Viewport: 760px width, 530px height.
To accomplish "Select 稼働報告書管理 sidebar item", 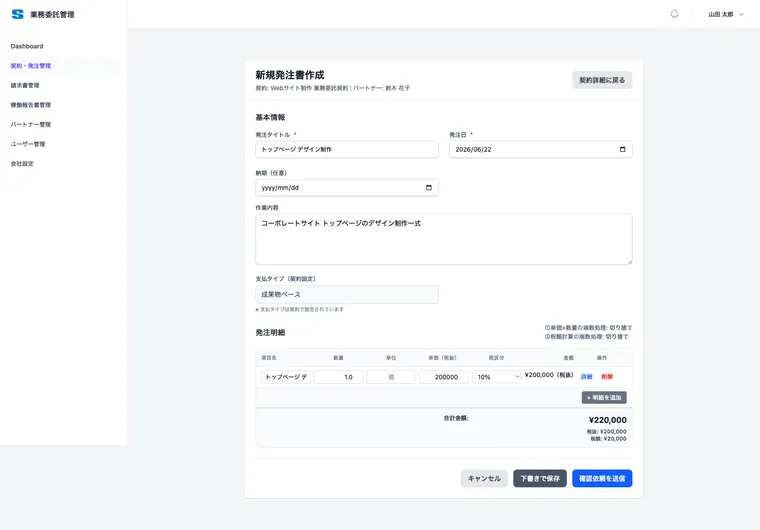I will point(31,105).
